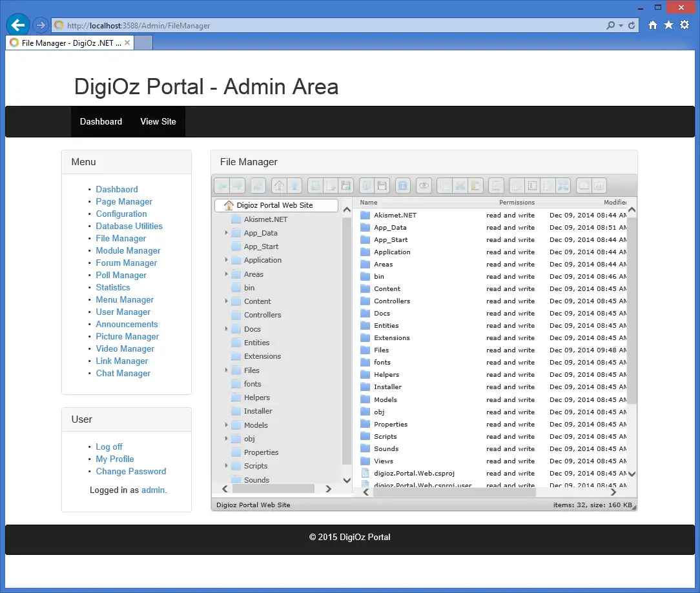Click the Upload files toolbar icon
The width and height of the screenshot is (700, 593).
345,186
